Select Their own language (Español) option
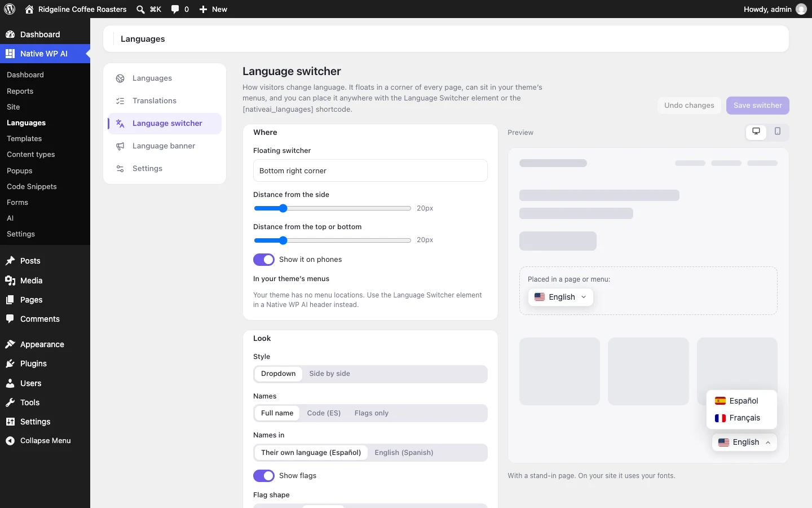Viewport: 812px width, 508px height. click(311, 453)
